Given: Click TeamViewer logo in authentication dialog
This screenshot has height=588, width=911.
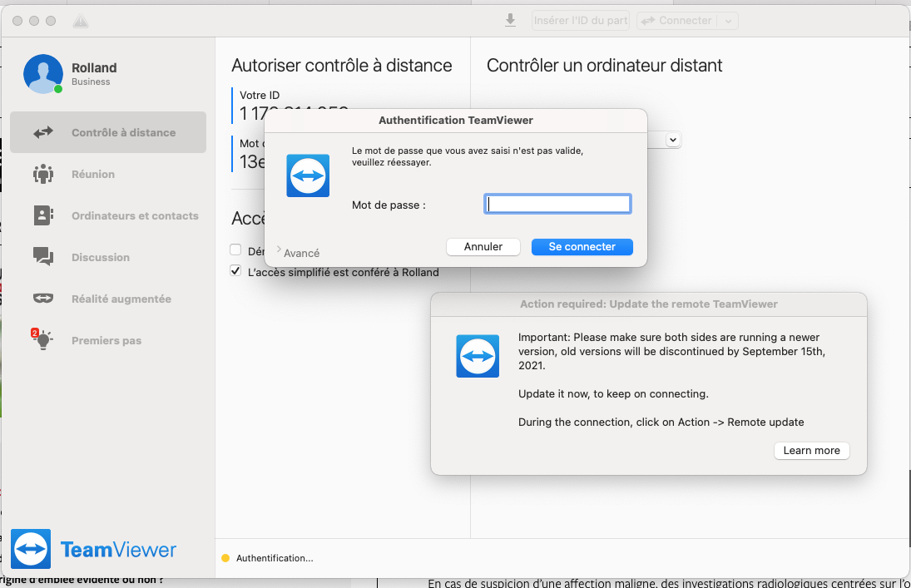Looking at the screenshot, I should coord(308,175).
